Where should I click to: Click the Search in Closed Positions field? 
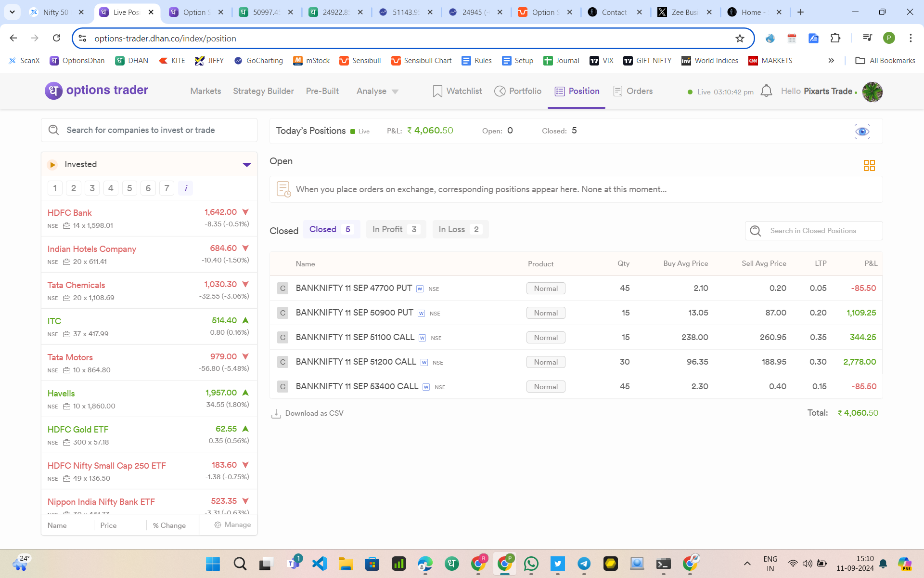pyautogui.click(x=814, y=231)
